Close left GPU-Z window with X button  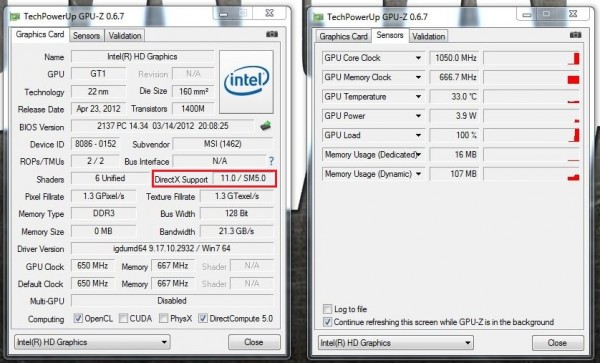tap(269, 13)
